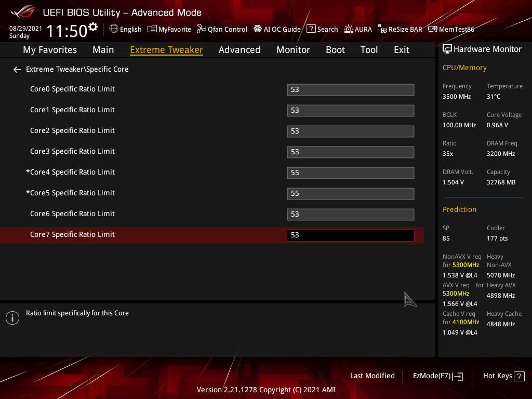Switch to EzMode(F7)
Screen dimensions: 532x399
pos(437,376)
